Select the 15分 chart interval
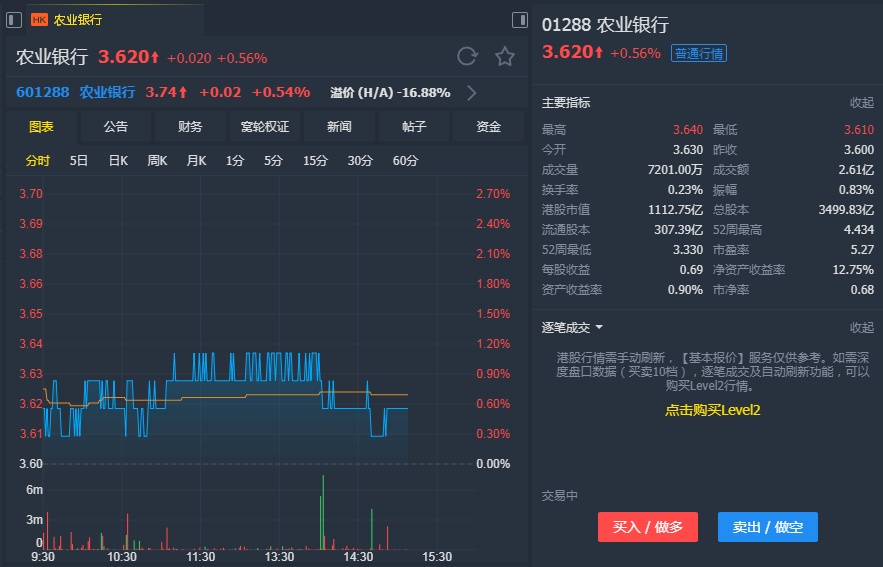The width and height of the screenshot is (883, 567). 315,161
